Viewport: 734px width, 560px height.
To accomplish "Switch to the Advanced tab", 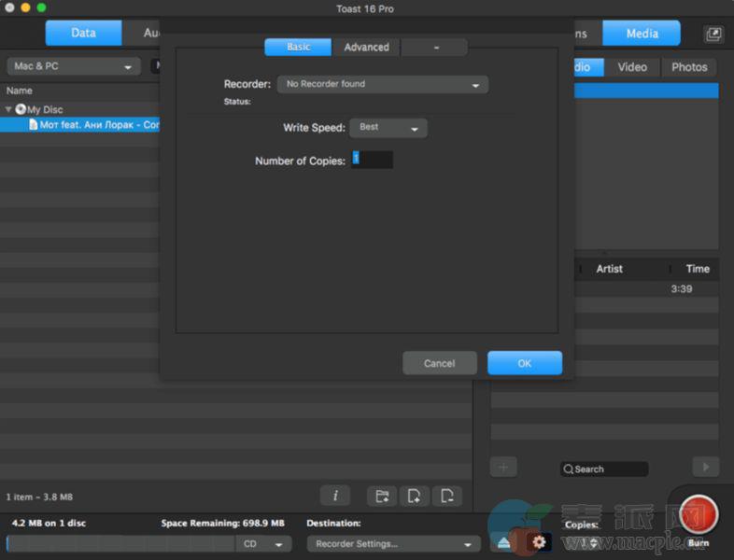I will pyautogui.click(x=366, y=47).
